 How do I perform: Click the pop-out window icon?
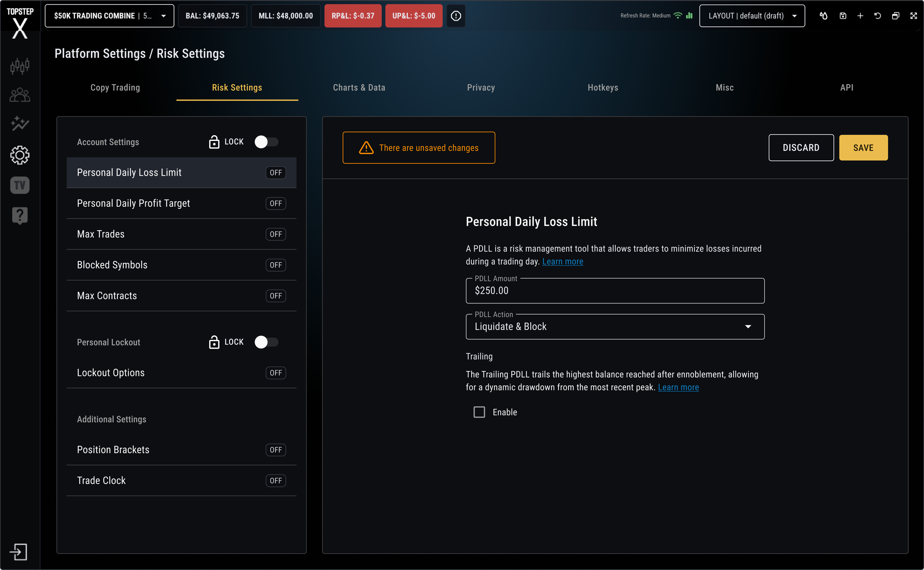(x=896, y=16)
